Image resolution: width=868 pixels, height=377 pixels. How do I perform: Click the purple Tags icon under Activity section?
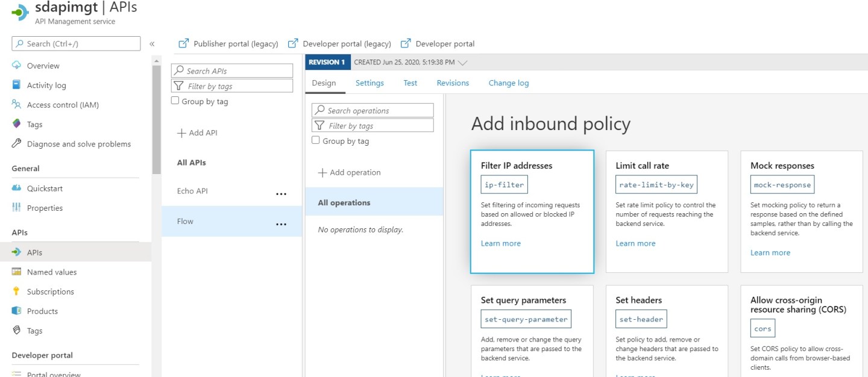pyautogui.click(x=16, y=124)
